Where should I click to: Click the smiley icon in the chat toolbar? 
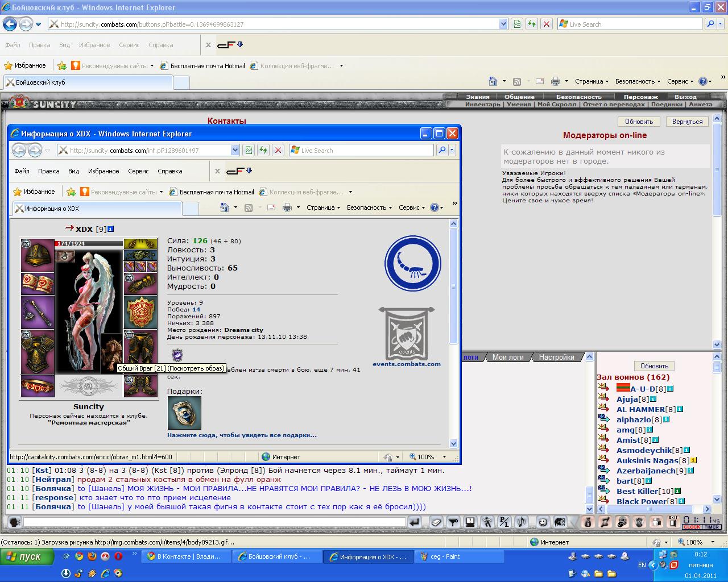pyautogui.click(x=543, y=522)
